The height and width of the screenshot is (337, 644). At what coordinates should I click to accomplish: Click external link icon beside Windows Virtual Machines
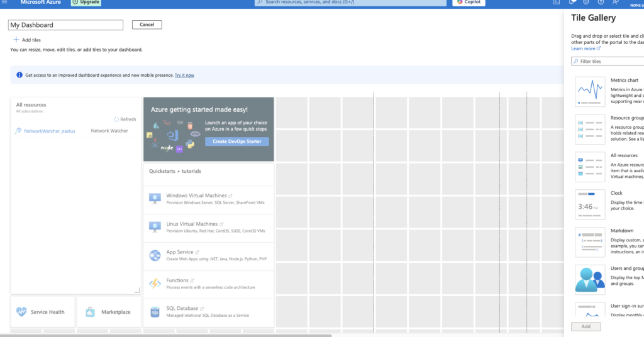point(230,196)
